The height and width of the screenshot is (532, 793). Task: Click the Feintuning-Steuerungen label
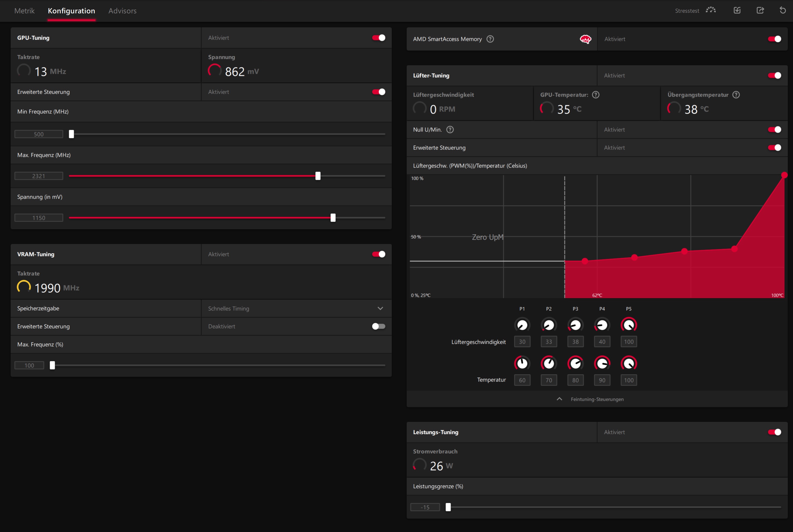[597, 399]
